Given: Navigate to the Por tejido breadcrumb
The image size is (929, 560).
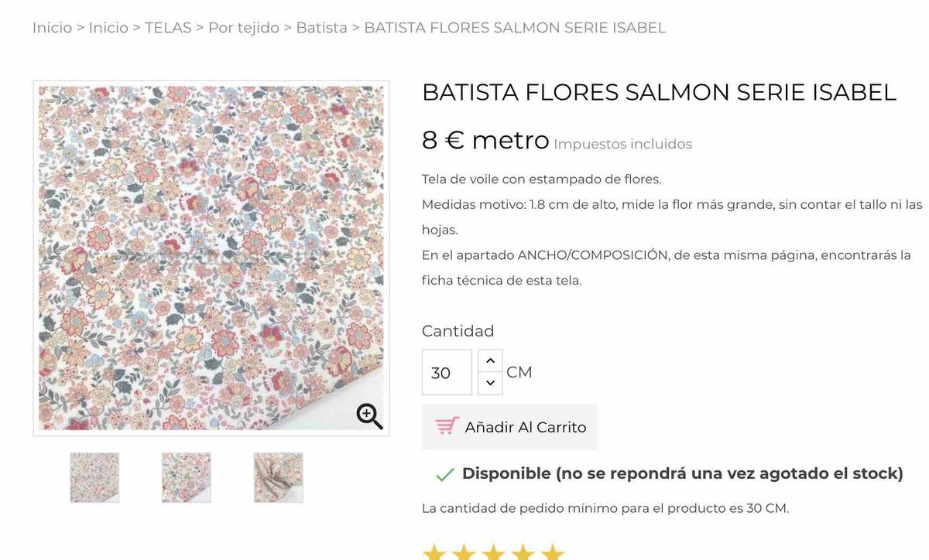Looking at the screenshot, I should 243,28.
